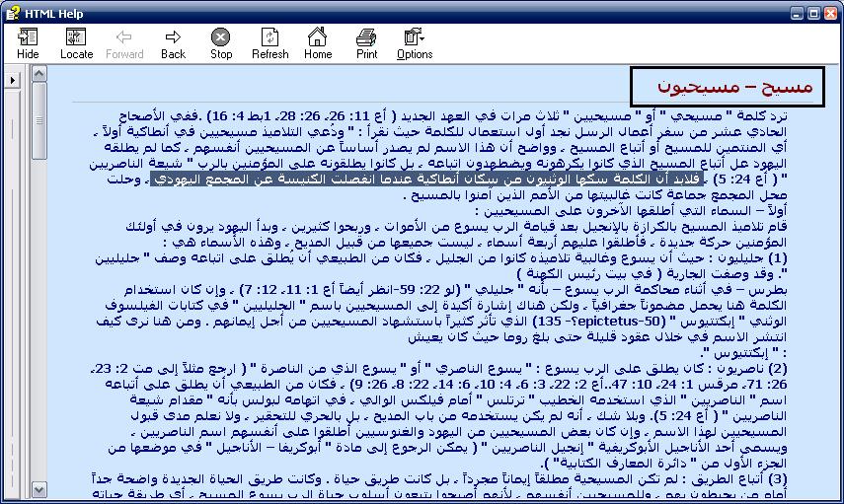Image resolution: width=844 pixels, height=504 pixels.
Task: Open HTML Help title bar system icon
Action: tap(11, 11)
